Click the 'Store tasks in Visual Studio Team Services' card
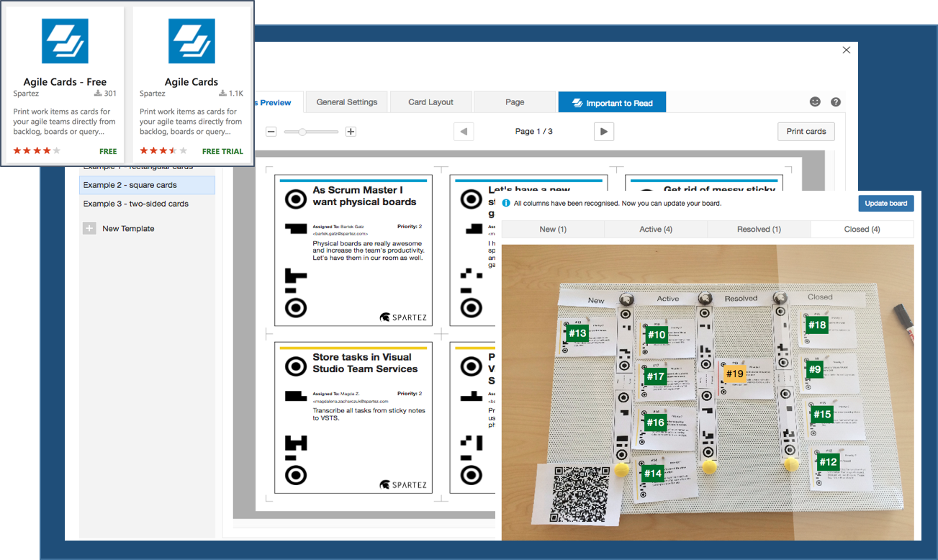Viewport: 938px width, 560px height. pyautogui.click(x=353, y=417)
